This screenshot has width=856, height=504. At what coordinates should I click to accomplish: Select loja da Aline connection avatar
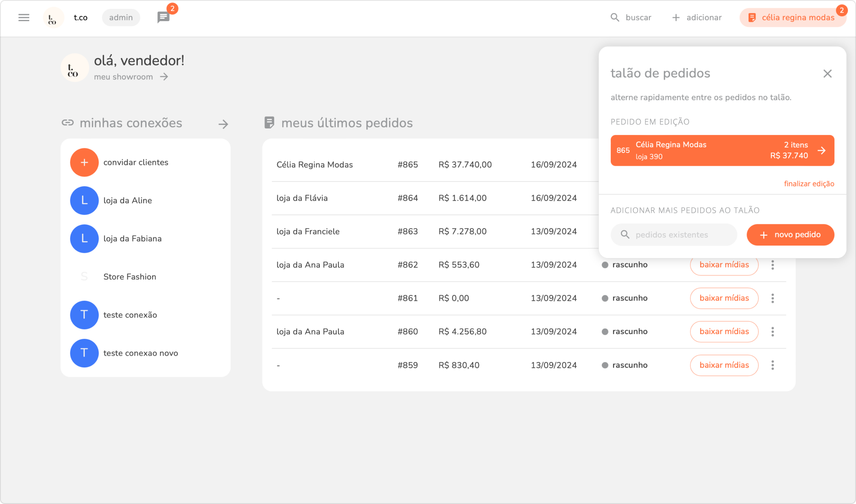tap(84, 200)
